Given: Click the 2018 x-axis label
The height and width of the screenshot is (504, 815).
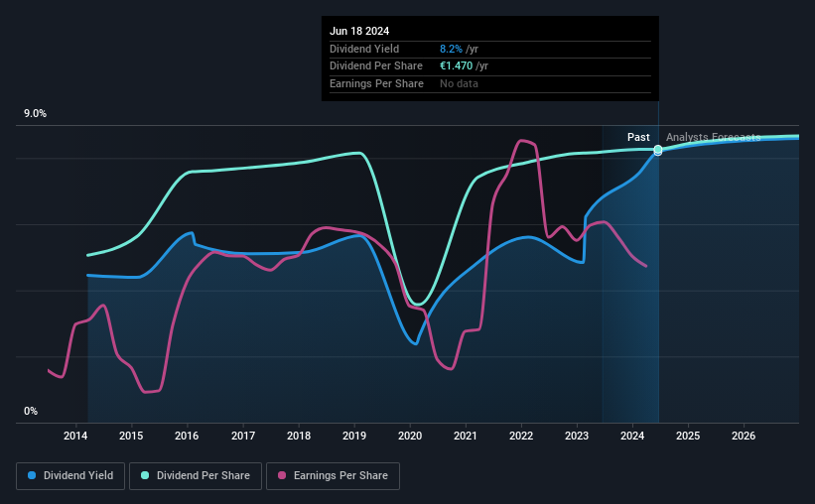Looking at the screenshot, I should 299,436.
